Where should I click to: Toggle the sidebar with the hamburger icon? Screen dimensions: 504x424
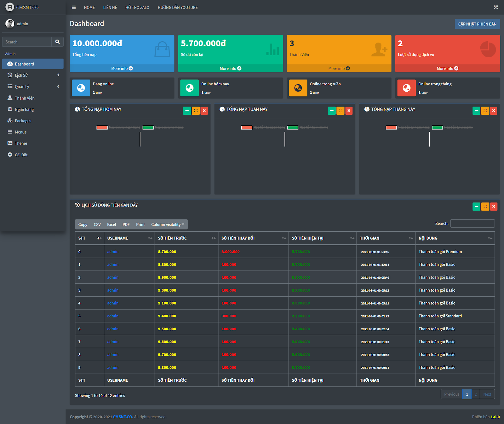[x=74, y=8]
